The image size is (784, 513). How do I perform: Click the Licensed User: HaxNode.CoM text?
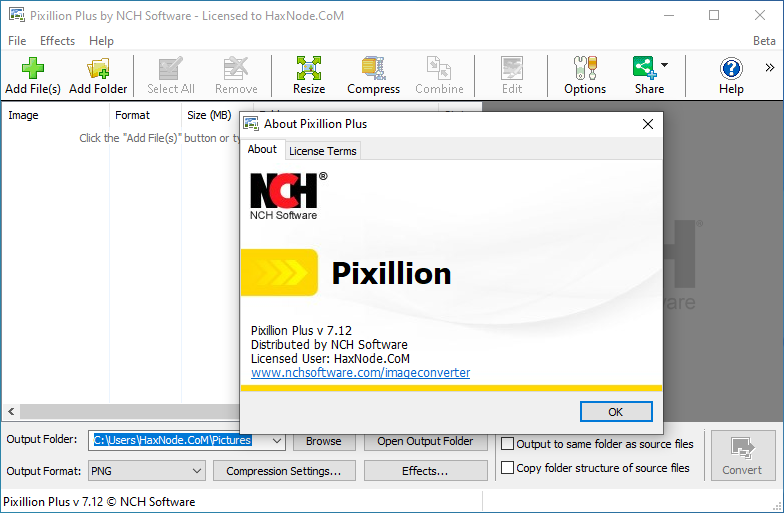point(330,358)
